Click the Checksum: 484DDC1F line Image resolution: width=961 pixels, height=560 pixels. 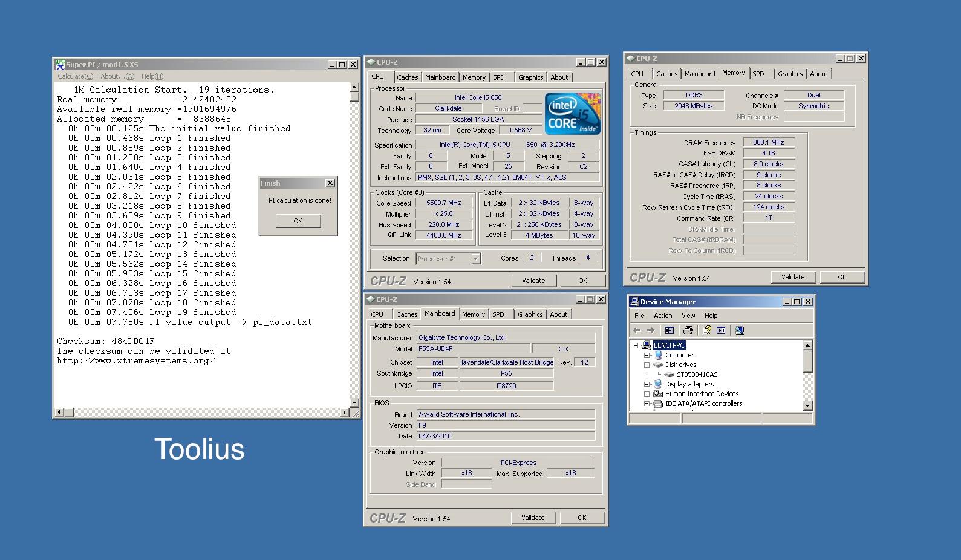coord(106,341)
